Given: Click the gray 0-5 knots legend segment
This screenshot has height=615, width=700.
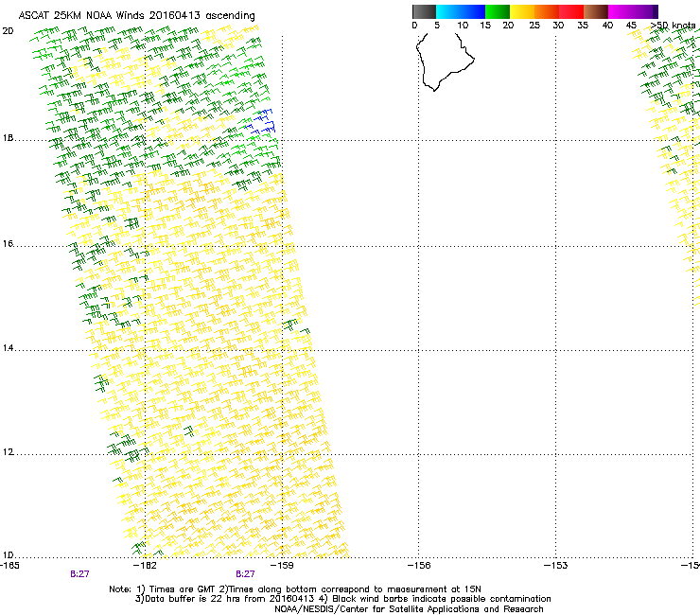Looking at the screenshot, I should (424, 11).
